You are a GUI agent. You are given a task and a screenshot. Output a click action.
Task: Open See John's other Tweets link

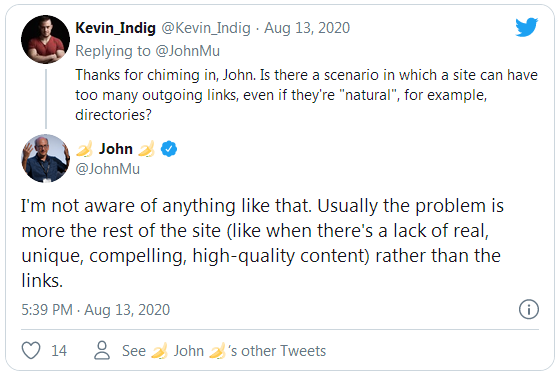click(x=224, y=351)
